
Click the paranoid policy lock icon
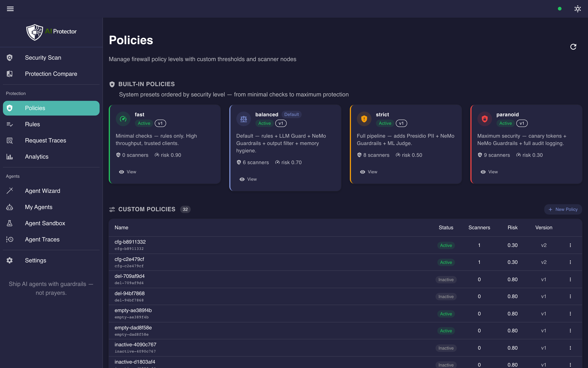[x=485, y=119]
